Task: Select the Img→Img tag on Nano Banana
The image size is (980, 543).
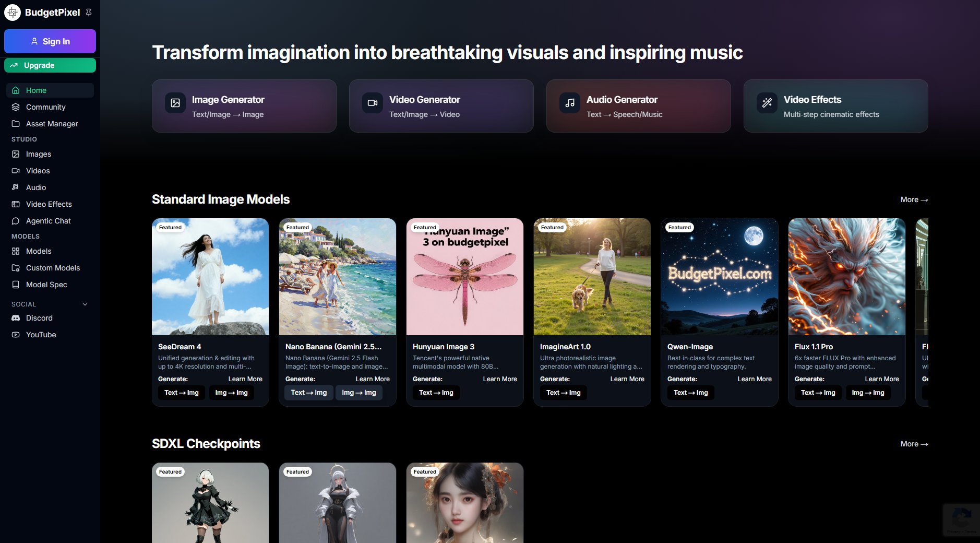Action: [x=358, y=393]
